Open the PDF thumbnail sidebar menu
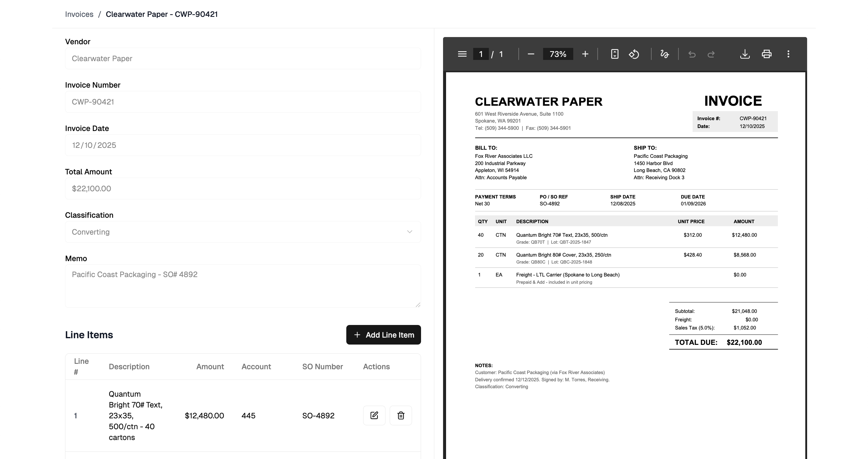 coord(462,54)
